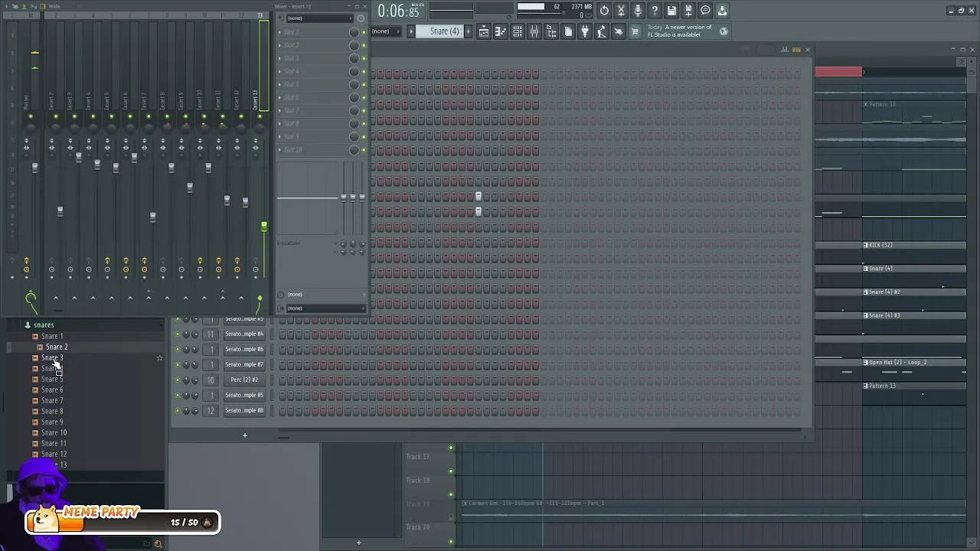Select Snare 10 in the browser
This screenshot has width=980, height=551.
point(54,432)
